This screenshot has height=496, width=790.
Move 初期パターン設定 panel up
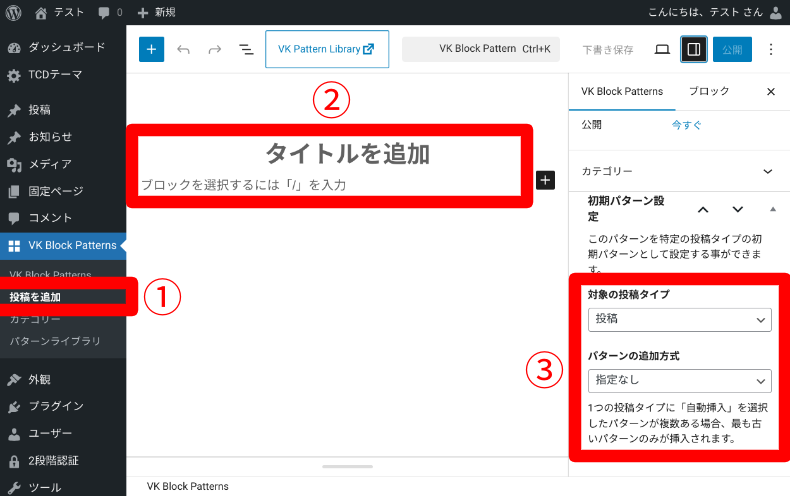point(703,209)
